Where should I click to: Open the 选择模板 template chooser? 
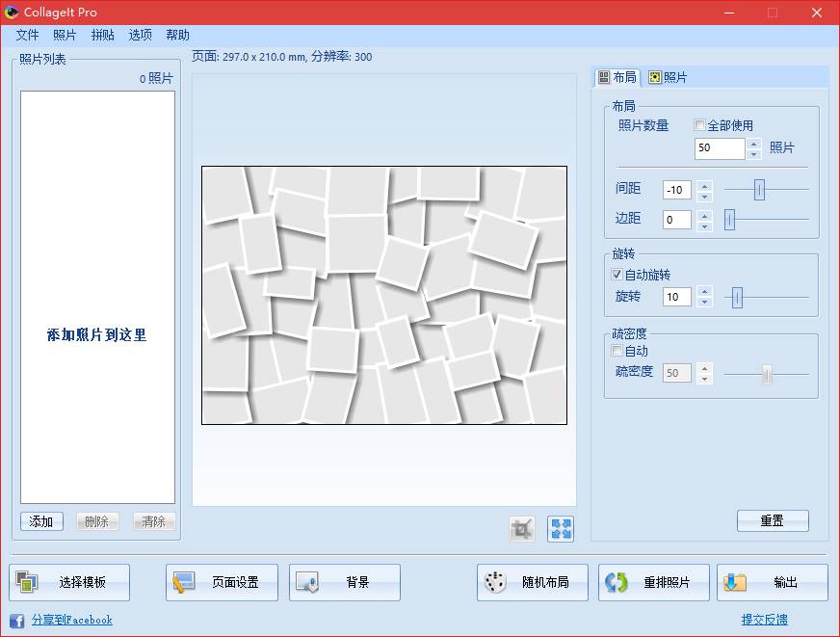click(69, 582)
